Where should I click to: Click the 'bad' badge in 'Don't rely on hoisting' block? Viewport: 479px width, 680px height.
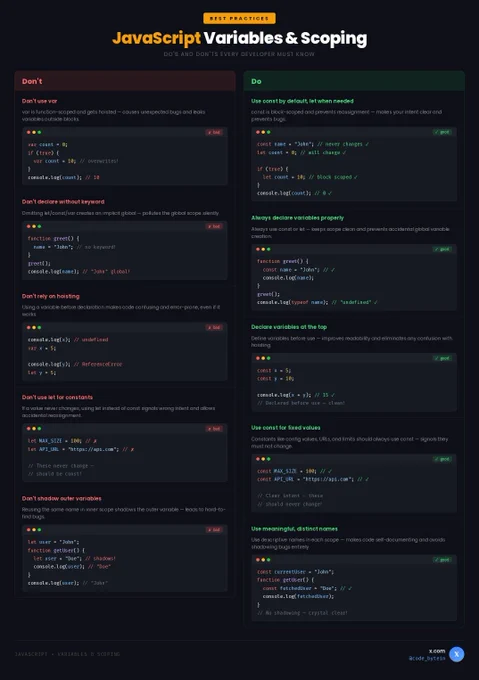214,327
